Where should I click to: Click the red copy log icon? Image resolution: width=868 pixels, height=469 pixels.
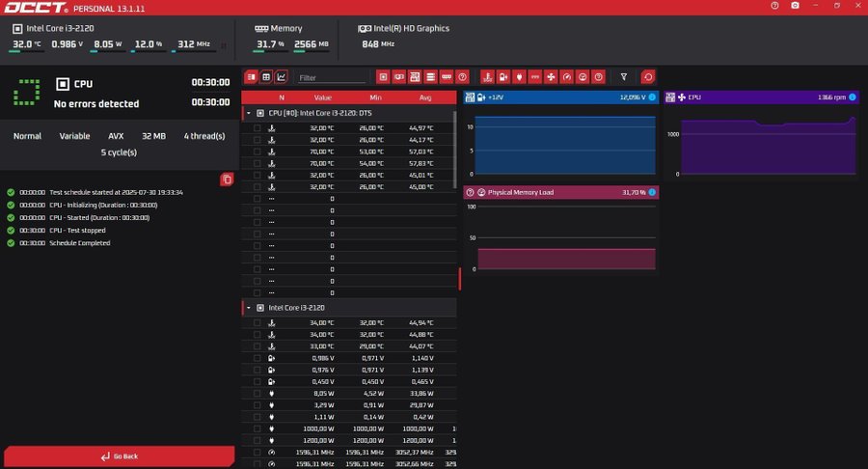[x=226, y=179]
